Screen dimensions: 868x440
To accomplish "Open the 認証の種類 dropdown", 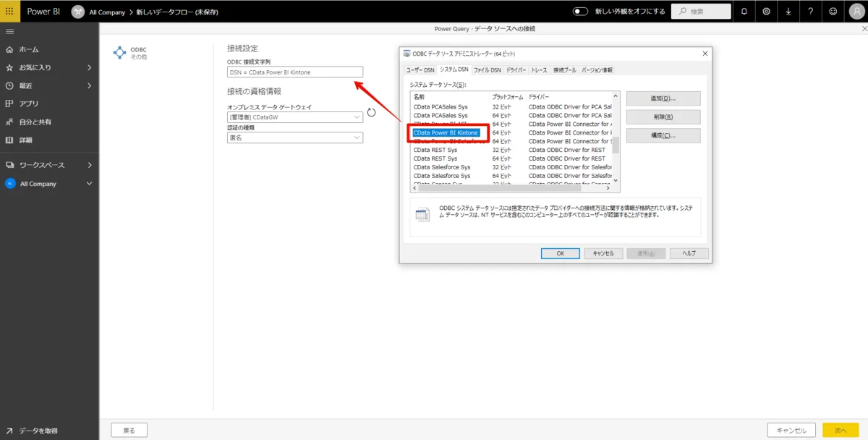I will tap(294, 137).
